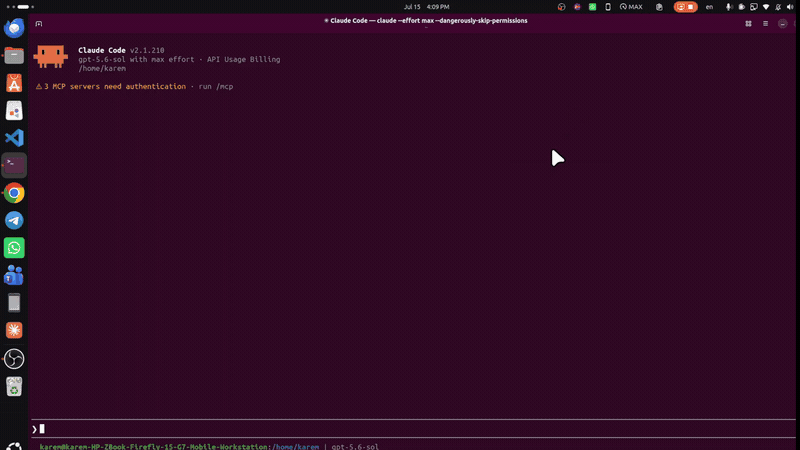Stop the orange screen recording indicator
Screen dimensions: 800x450
tap(685, 7)
